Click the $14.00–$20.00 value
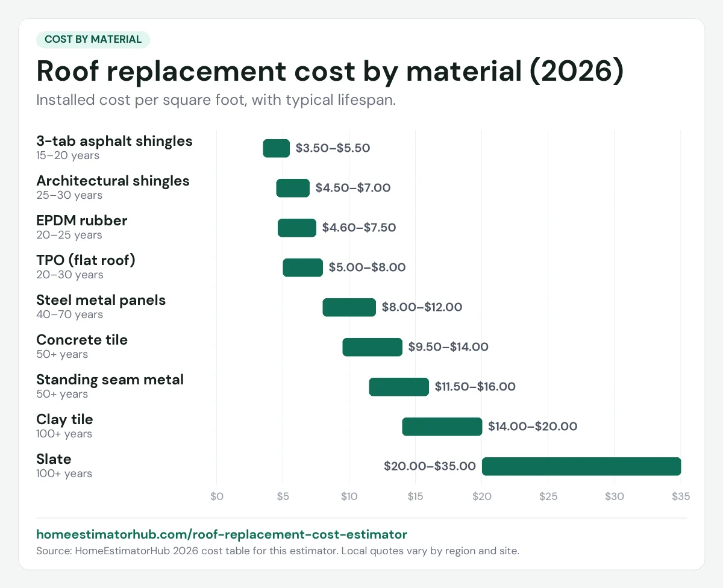The height and width of the screenshot is (588, 723). point(533,427)
